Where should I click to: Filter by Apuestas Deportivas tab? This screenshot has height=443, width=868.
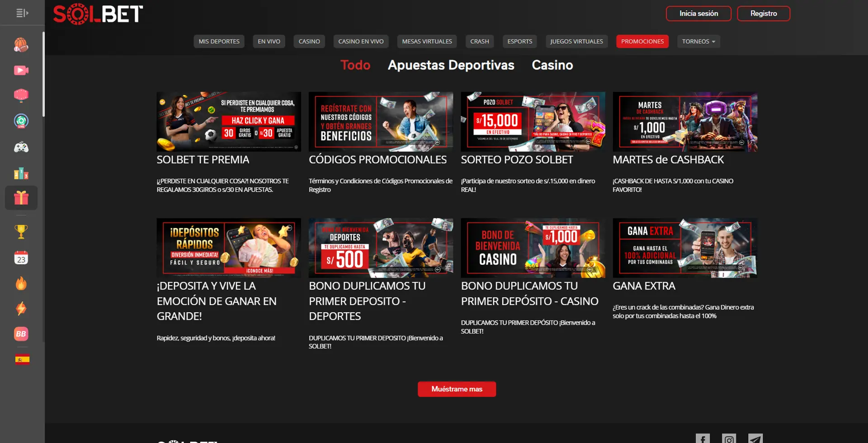click(x=451, y=65)
